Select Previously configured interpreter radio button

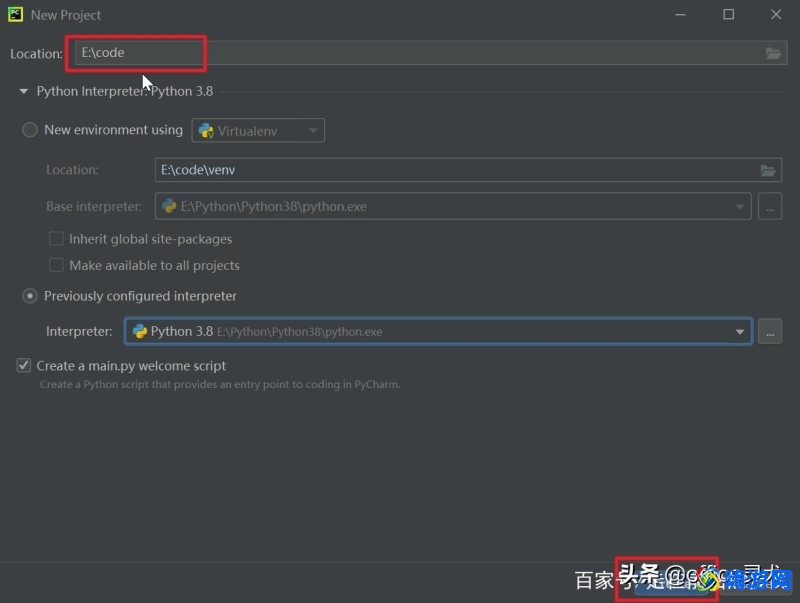30,296
